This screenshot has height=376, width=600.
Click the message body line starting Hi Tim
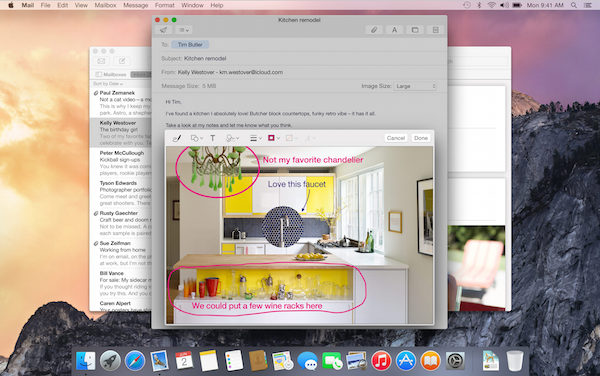pos(173,102)
